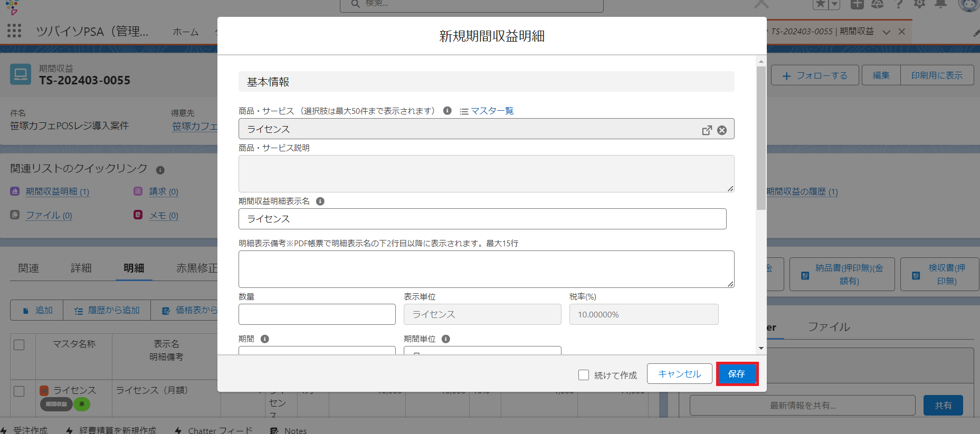Close the TS-202403-0055 workspace tab
The width and height of the screenshot is (980, 434).
point(902,32)
